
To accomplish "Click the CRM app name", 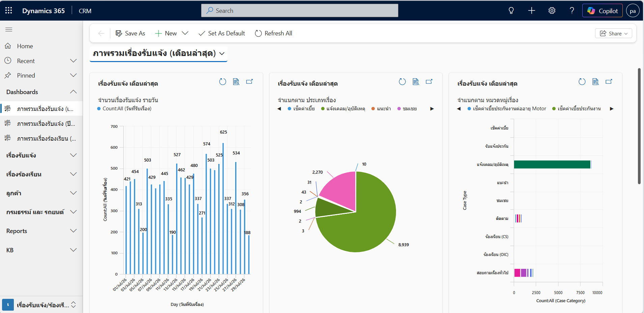I will tap(85, 11).
